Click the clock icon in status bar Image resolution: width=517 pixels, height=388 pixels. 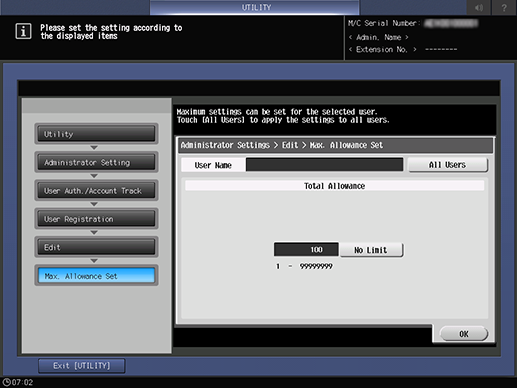(x=6, y=382)
